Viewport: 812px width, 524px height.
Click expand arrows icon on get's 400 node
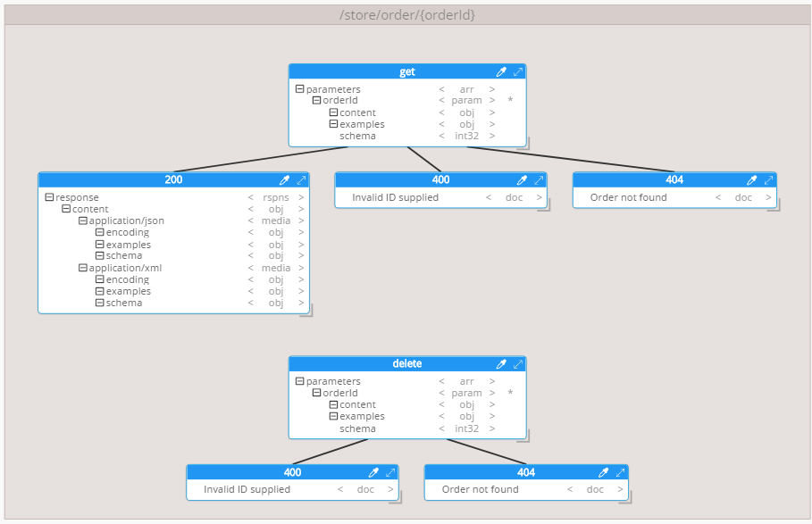tap(539, 180)
